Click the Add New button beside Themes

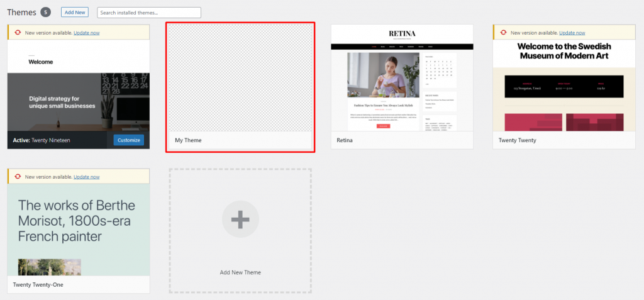[x=75, y=13]
